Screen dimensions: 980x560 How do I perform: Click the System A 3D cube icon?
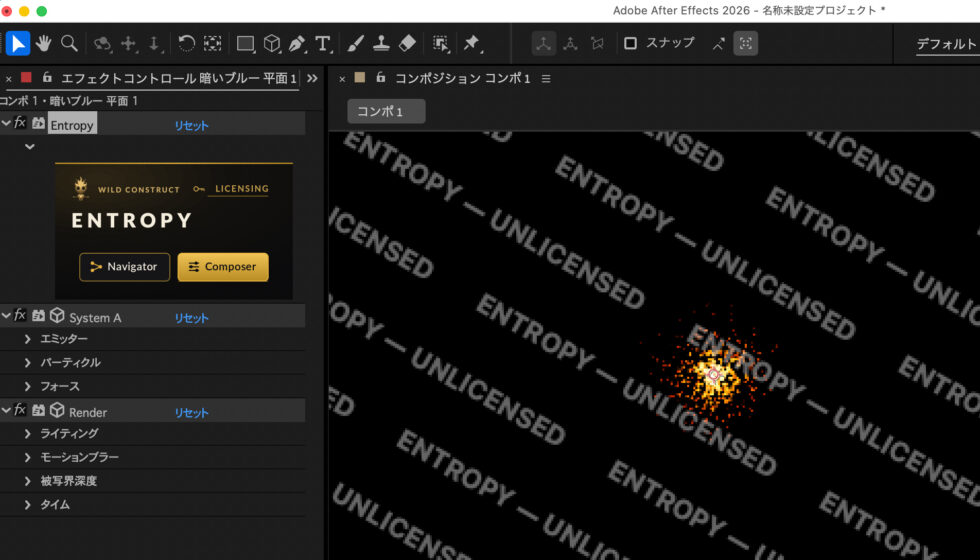pos(57,316)
